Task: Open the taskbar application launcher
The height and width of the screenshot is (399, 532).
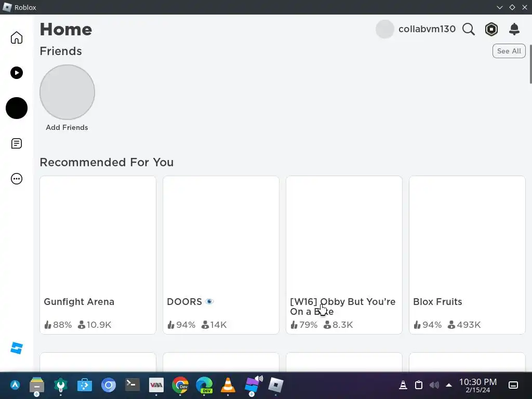Action: (15, 385)
